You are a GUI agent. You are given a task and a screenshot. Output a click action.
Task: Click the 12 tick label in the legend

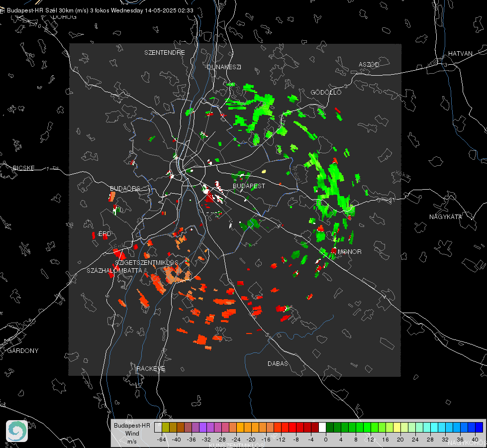point(370,440)
